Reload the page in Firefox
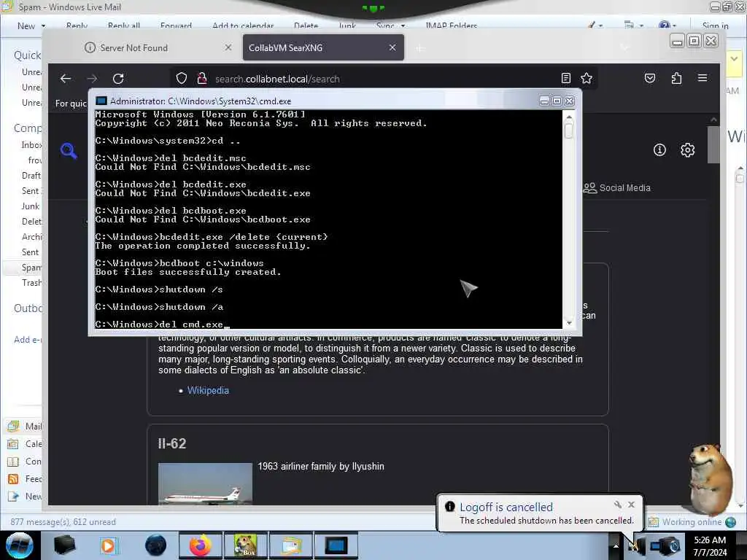The height and width of the screenshot is (560, 747). [118, 79]
